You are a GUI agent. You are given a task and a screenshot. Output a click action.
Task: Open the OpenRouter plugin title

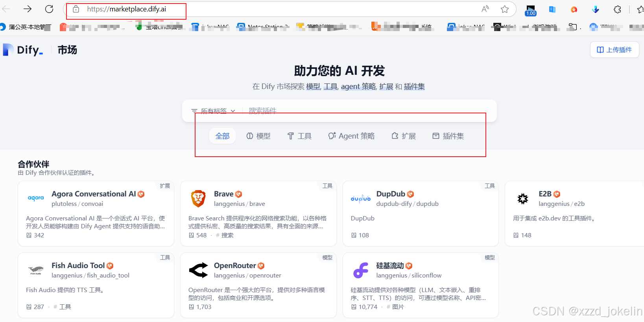pos(235,266)
